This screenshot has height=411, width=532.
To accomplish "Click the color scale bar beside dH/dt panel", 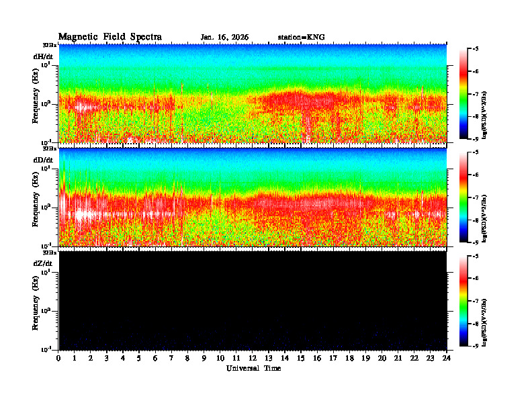I will [x=463, y=94].
